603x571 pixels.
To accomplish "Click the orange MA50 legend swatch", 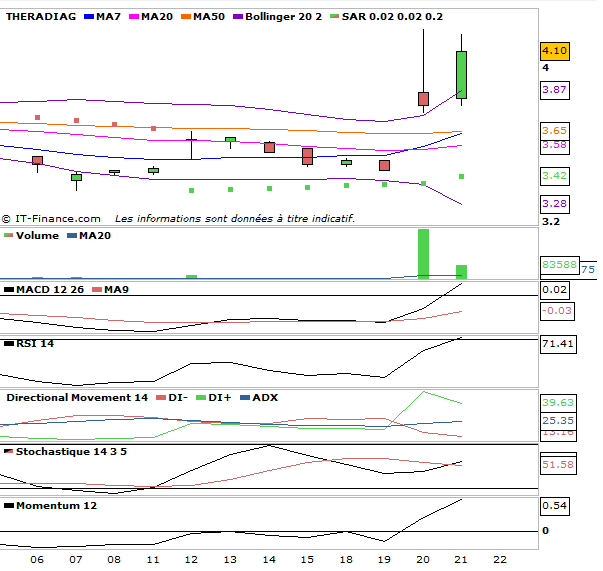I will pos(186,17).
